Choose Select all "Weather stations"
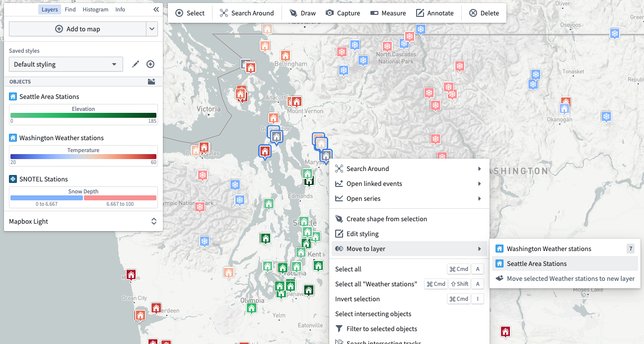The width and height of the screenshot is (644, 344). point(409,284)
